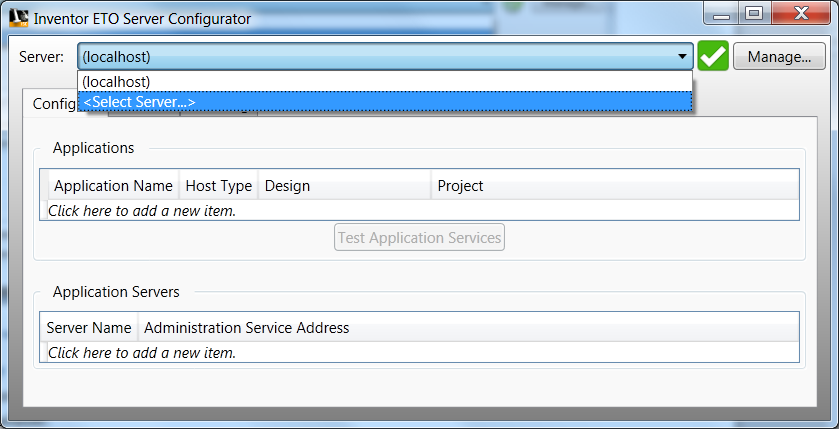Click the Server Name column header
The height and width of the screenshot is (429, 839).
point(89,327)
